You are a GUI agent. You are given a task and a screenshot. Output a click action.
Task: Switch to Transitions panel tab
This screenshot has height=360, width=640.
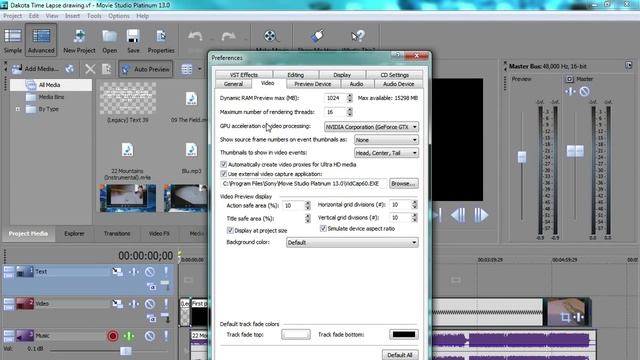(117, 233)
